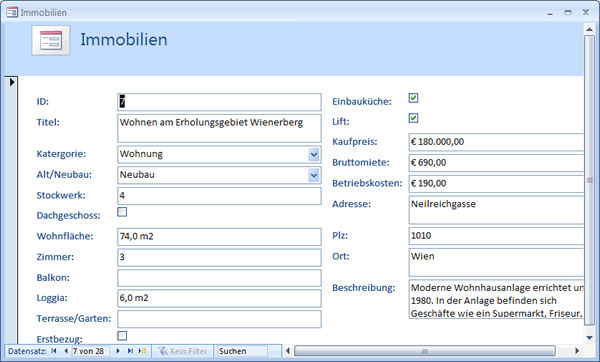Image resolution: width=600 pixels, height=362 pixels.
Task: Click the Loggia field
Action: pyautogui.click(x=219, y=298)
